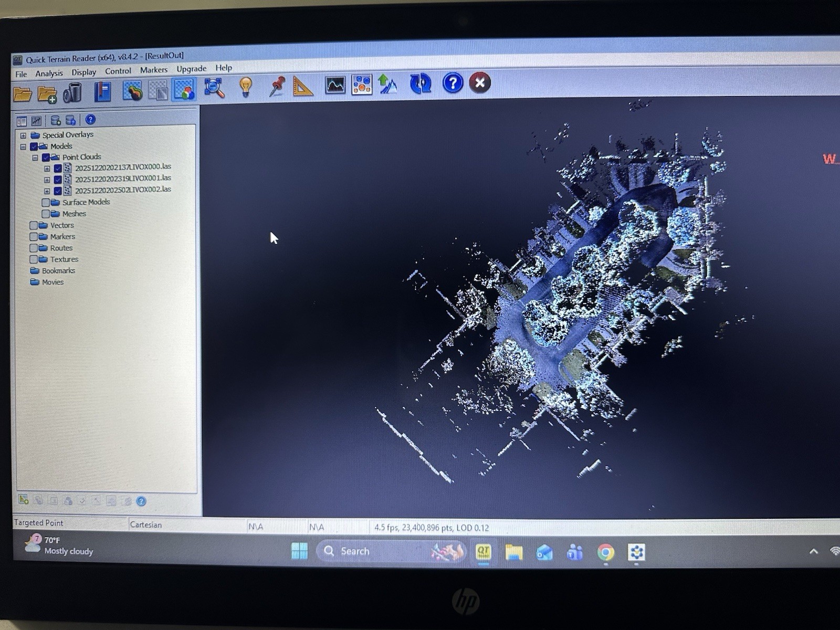The image size is (840, 630).
Task: Select the Bookmarks tree item
Action: coord(60,270)
